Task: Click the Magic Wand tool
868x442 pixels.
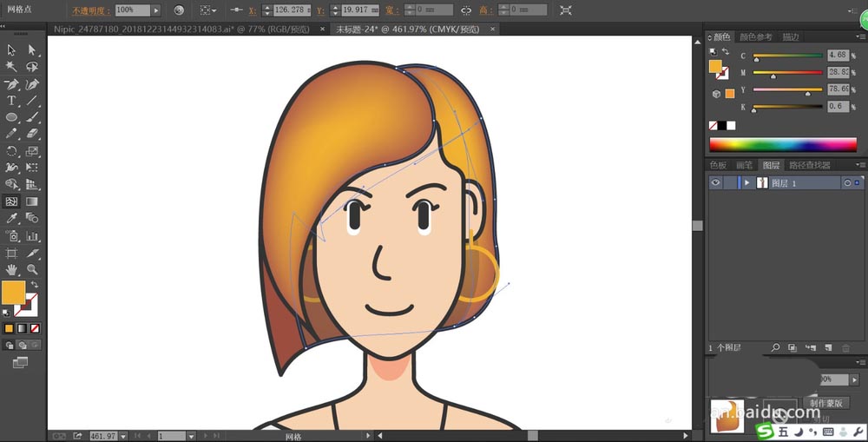Action: pos(12,67)
